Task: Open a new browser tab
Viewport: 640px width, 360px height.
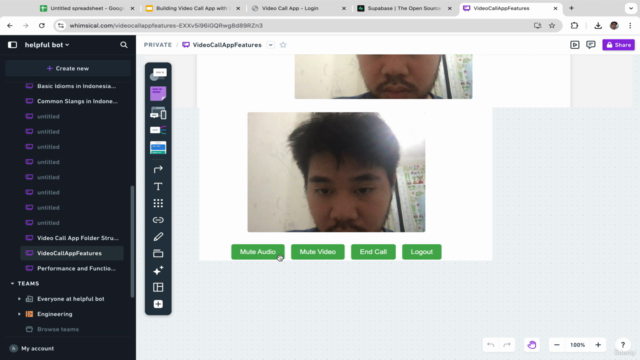Action: coord(571,8)
